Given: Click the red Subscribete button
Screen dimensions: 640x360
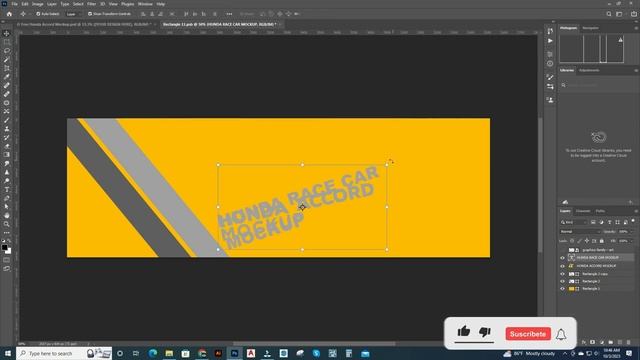Looking at the screenshot, I should click(x=528, y=334).
